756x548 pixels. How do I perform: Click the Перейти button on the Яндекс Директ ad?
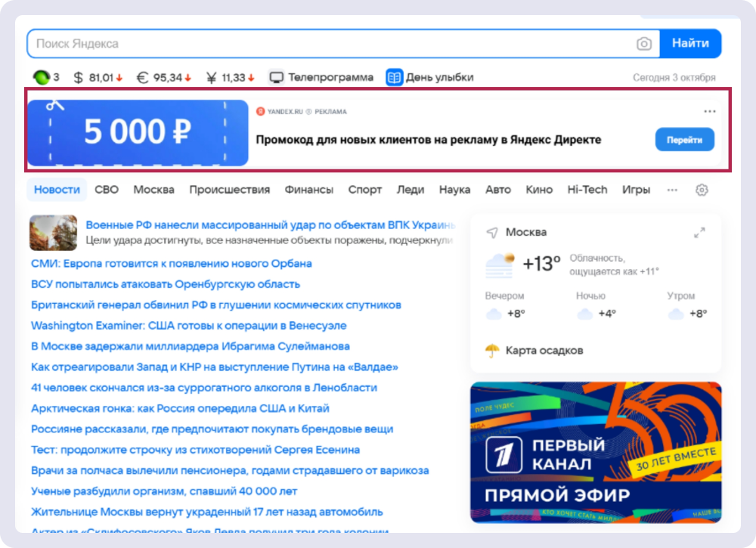(x=684, y=140)
